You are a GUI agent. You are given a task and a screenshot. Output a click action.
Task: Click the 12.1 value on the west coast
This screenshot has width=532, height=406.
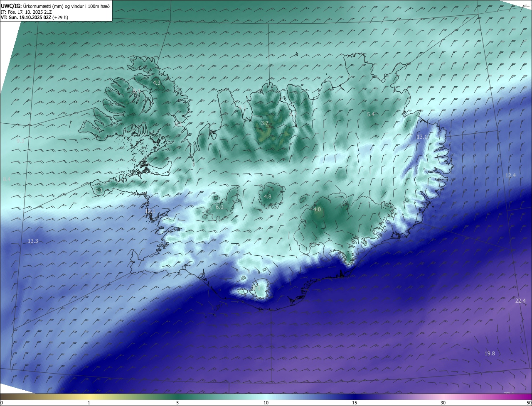[x=150, y=211]
